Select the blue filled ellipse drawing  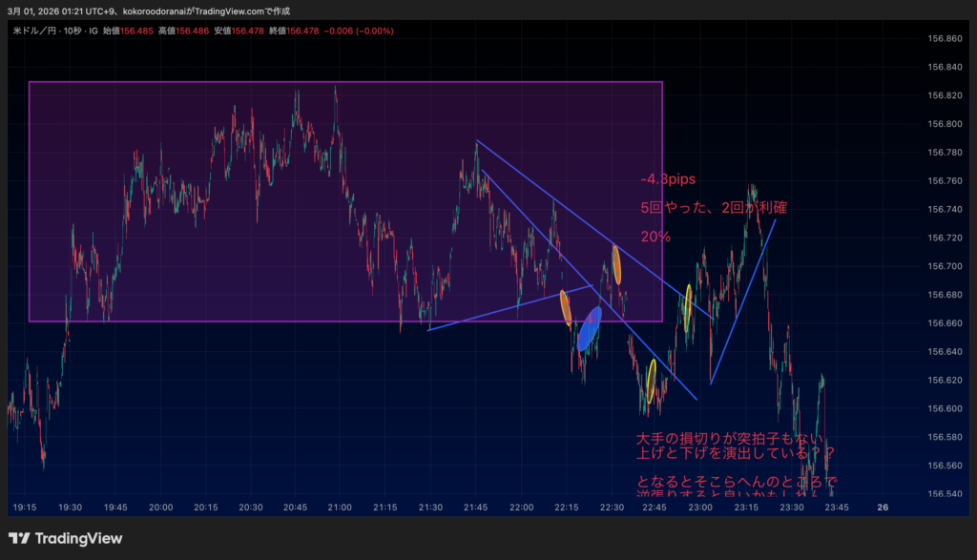point(589,328)
